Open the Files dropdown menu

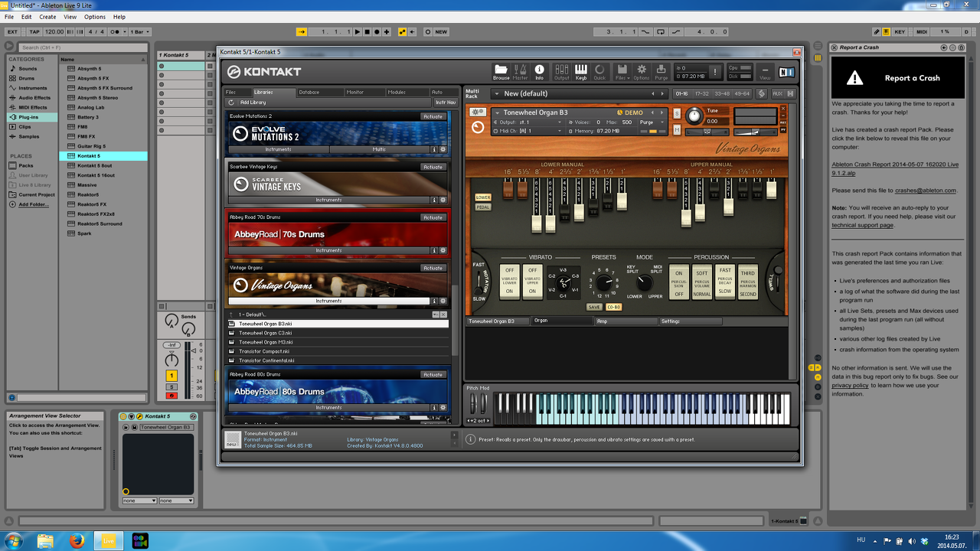point(621,73)
